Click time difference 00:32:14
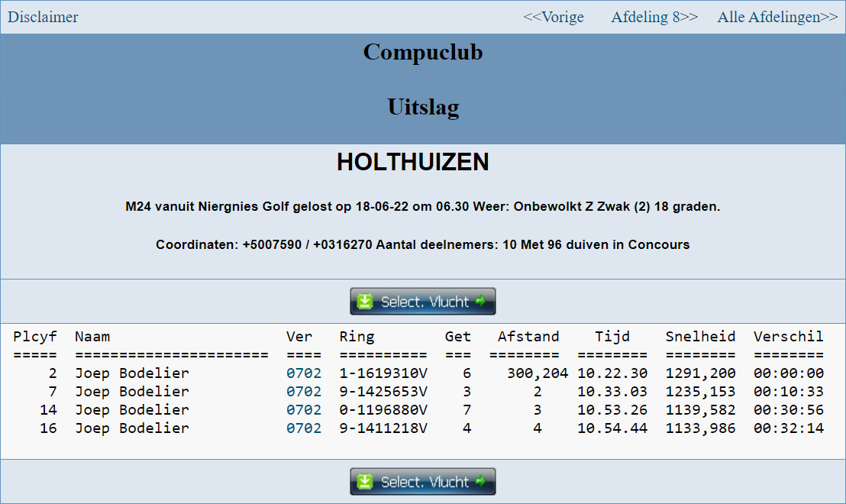The height and width of the screenshot is (504, 846). [x=788, y=428]
